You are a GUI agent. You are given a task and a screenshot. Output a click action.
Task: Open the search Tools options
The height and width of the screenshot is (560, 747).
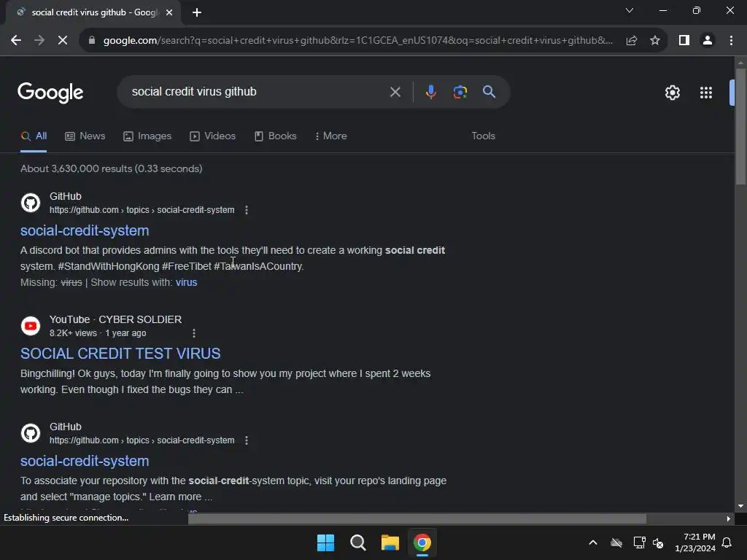coord(483,136)
